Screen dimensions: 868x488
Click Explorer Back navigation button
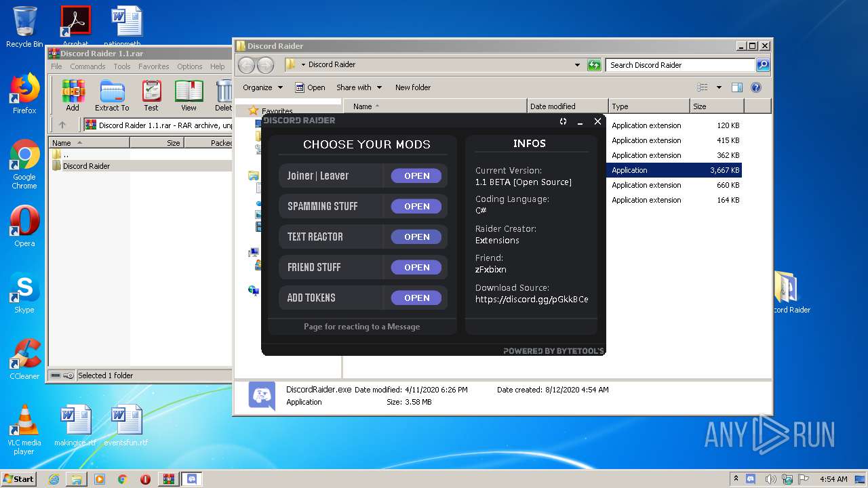(247, 65)
